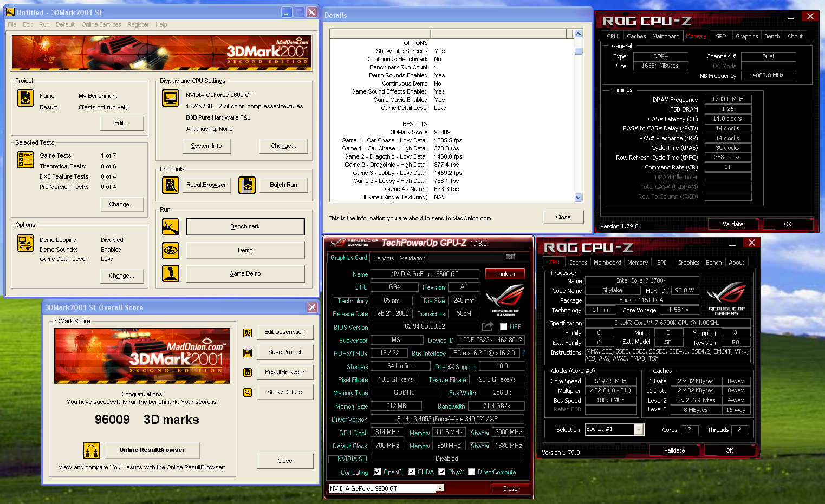
Task: Switch to the Sensors tab in GPU-Z
Action: click(384, 258)
